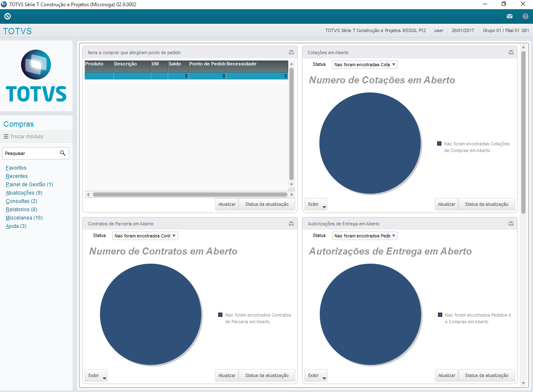This screenshot has width=533, height=392.
Task: Click the date 26/01/2017 in header
Action: pyautogui.click(x=463, y=31)
